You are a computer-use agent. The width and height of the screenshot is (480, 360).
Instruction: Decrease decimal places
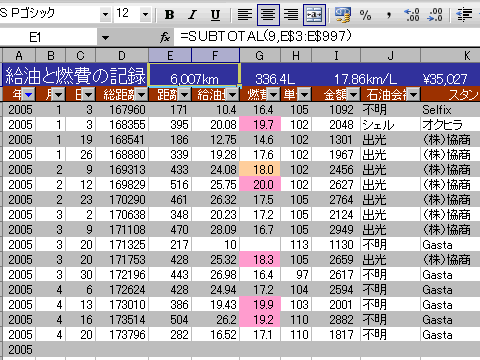(x=435, y=15)
